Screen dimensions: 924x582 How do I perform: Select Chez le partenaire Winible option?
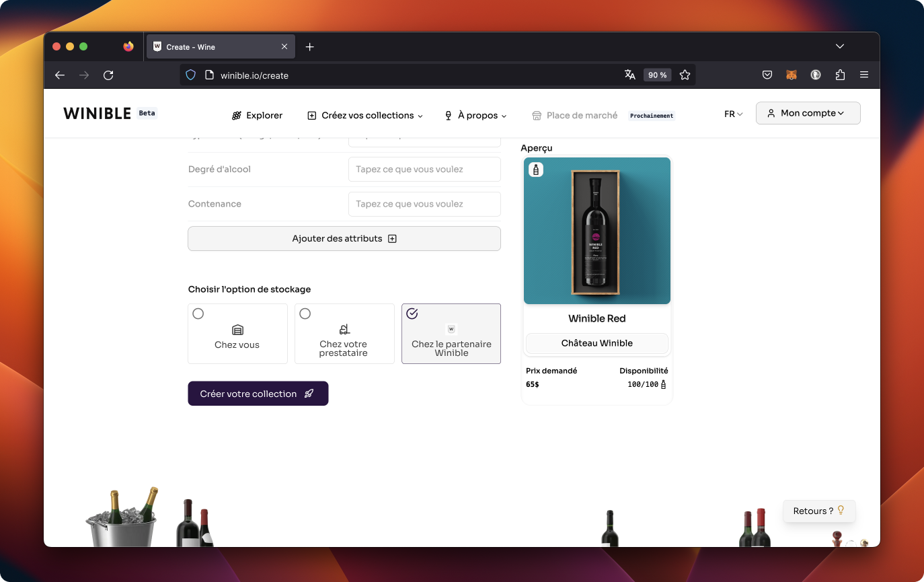[x=451, y=334]
